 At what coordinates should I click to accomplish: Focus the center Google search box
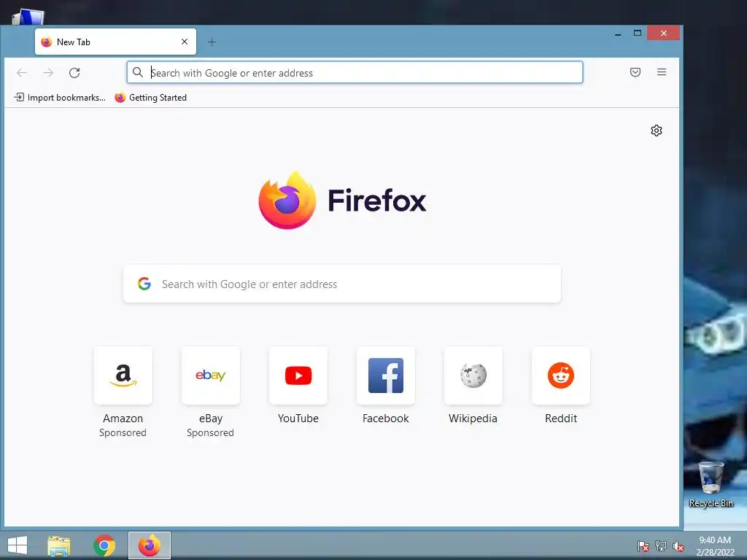pos(342,284)
